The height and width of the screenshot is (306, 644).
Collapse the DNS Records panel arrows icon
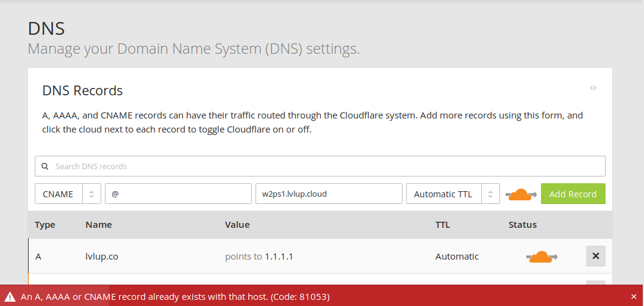click(593, 88)
